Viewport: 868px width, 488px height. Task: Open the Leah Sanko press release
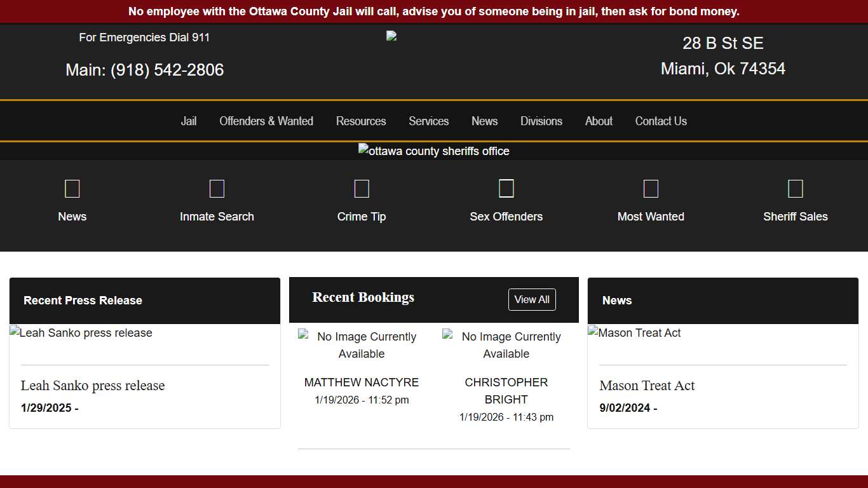pos(92,386)
